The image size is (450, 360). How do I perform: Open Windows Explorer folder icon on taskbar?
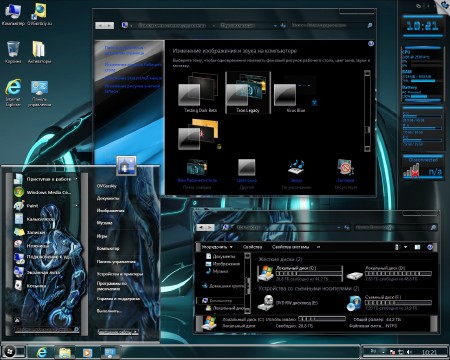(65, 352)
